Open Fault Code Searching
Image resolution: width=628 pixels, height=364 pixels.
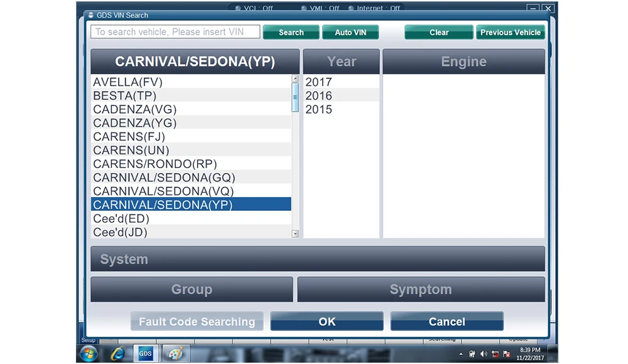click(197, 321)
